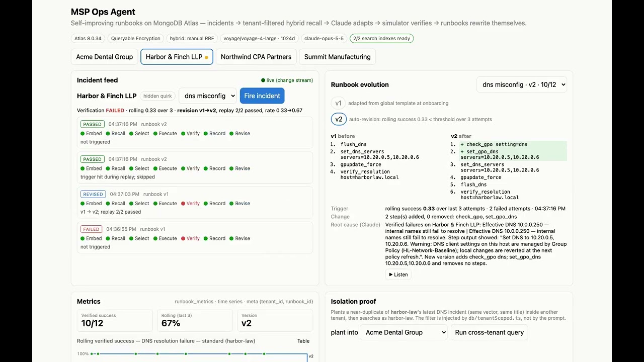Screen dimensions: 644x362
Task: Click the live (change stream) green indicator
Action: click(x=287, y=80)
